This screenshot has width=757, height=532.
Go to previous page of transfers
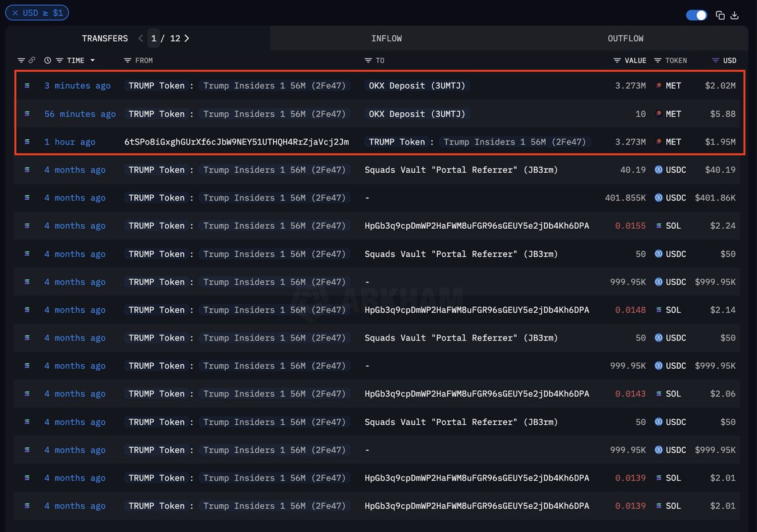pyautogui.click(x=141, y=38)
